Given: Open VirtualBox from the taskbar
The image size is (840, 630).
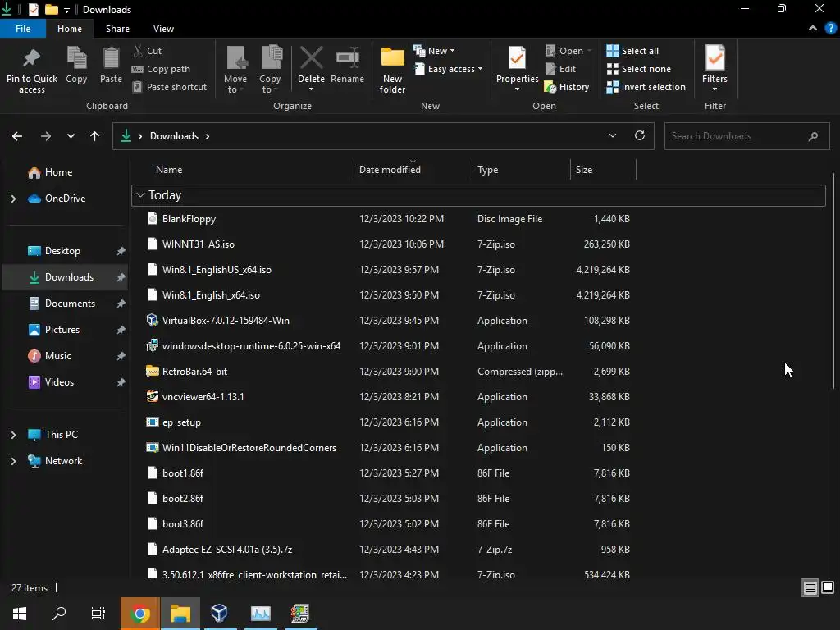Looking at the screenshot, I should (219, 614).
